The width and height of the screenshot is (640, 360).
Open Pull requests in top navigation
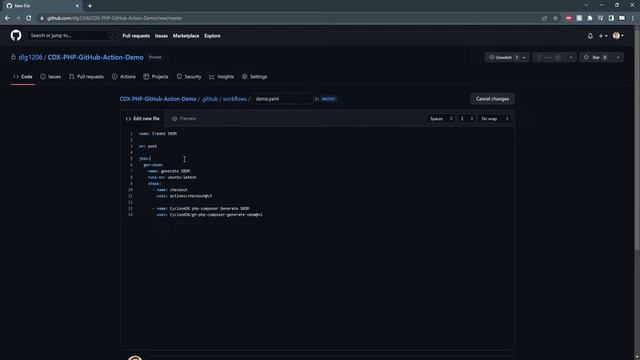136,36
